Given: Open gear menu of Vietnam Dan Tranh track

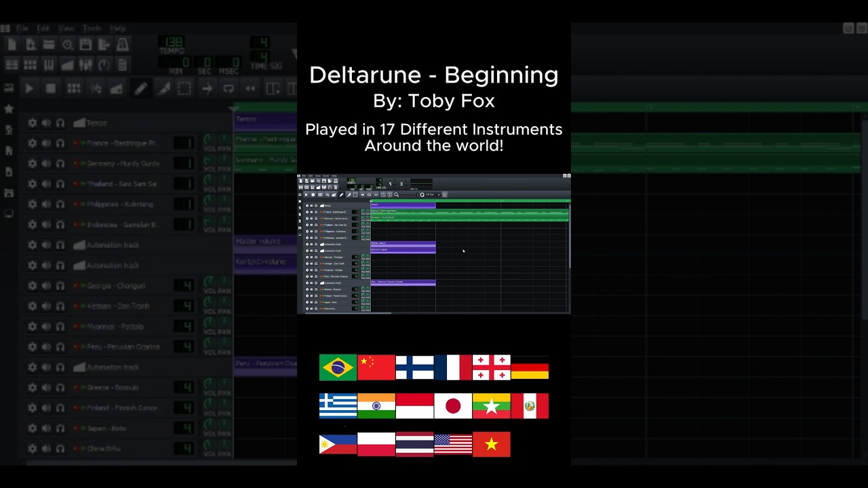Looking at the screenshot, I should click(x=32, y=306).
